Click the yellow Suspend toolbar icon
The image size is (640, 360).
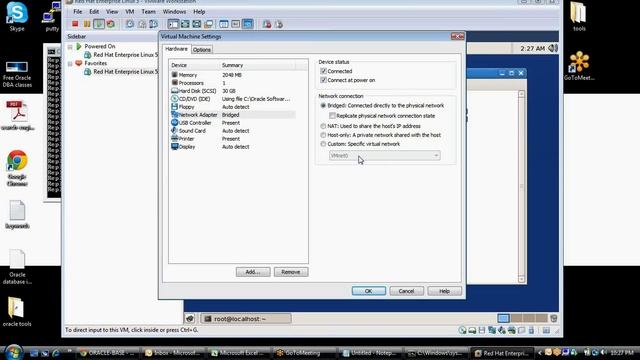click(x=87, y=24)
